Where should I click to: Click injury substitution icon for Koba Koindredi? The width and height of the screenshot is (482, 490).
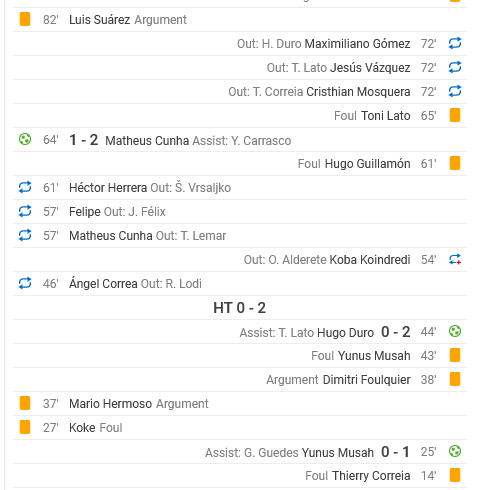click(455, 259)
